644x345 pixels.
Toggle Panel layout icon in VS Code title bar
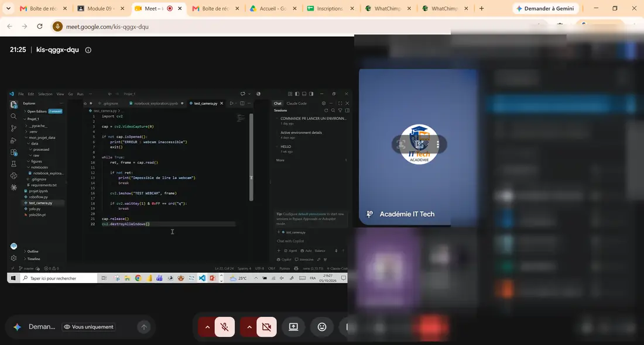[x=304, y=94]
